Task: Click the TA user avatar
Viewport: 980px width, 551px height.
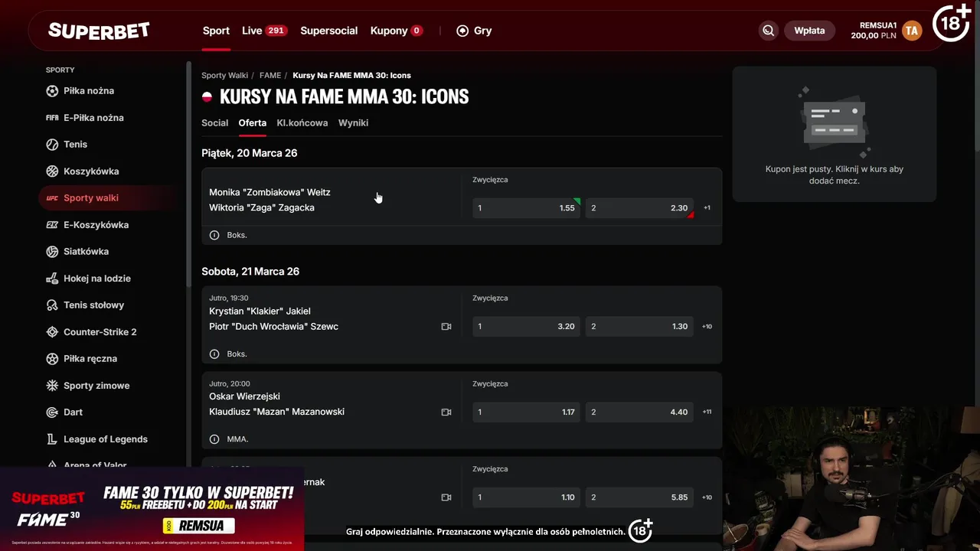Action: pos(911,31)
